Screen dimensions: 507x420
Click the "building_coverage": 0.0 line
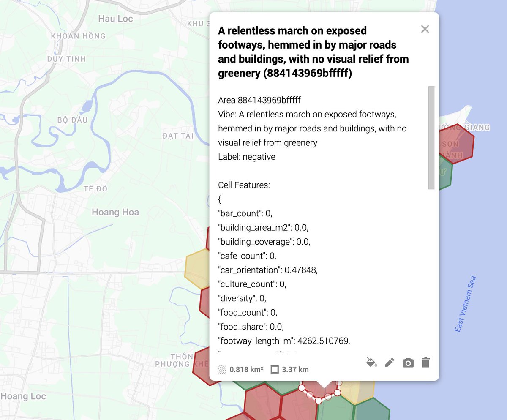[264, 242]
